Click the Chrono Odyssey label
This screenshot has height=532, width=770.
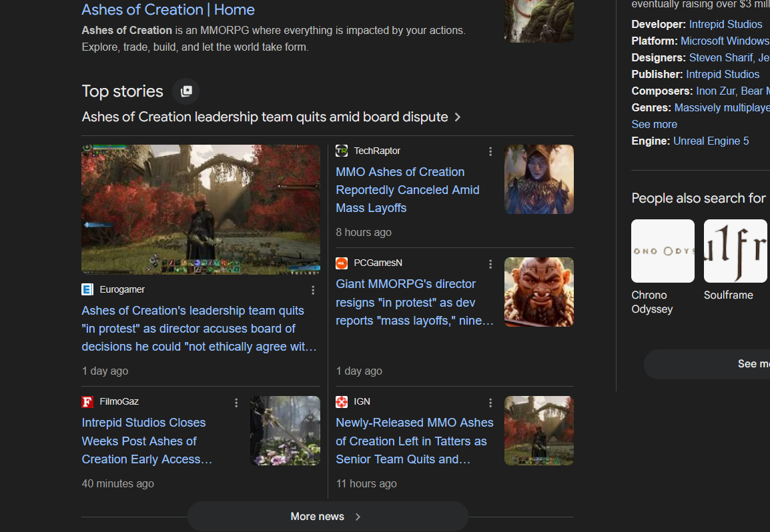click(652, 302)
